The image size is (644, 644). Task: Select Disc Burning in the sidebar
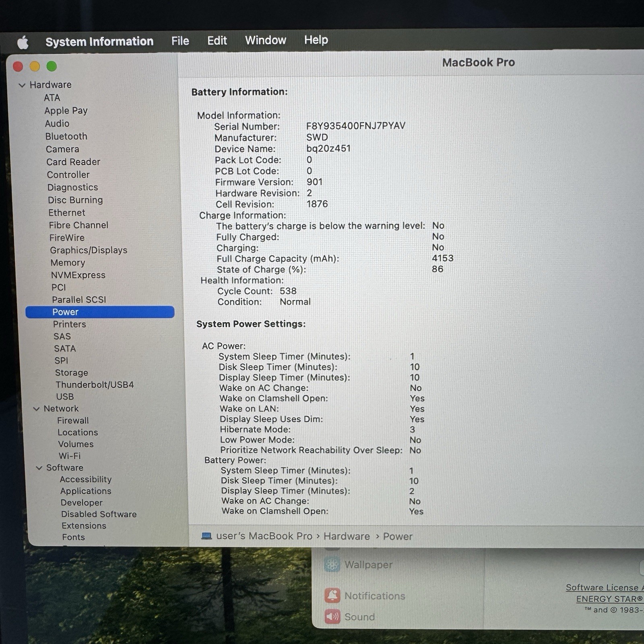[x=75, y=200]
